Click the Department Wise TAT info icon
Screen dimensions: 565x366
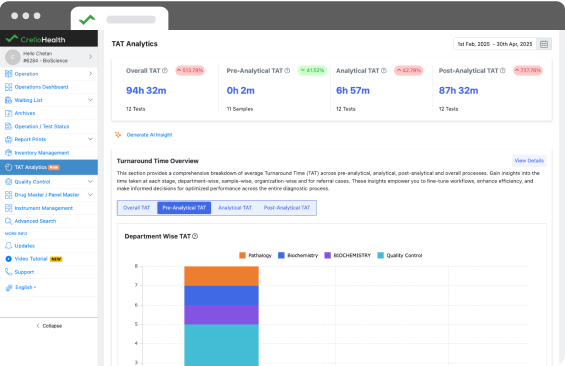195,236
